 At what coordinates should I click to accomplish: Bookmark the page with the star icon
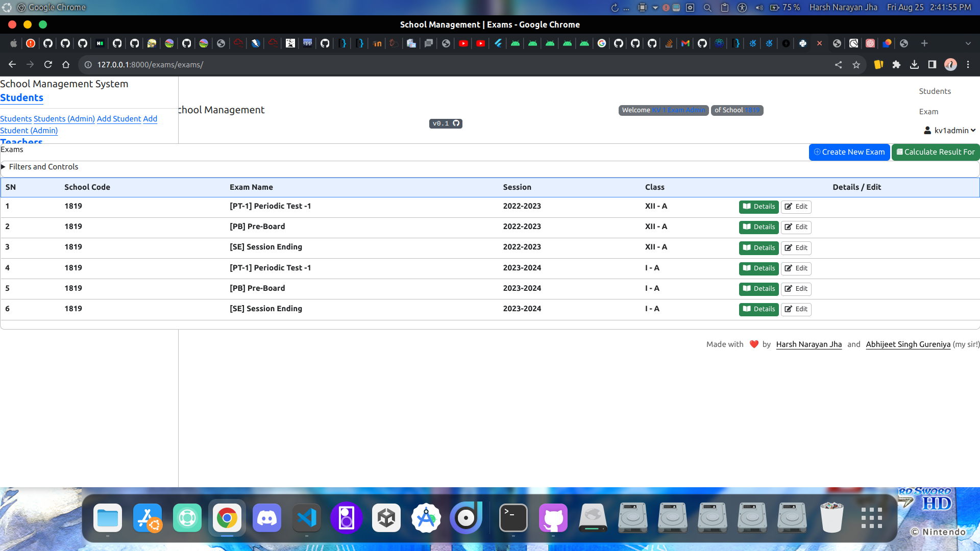pos(856,65)
